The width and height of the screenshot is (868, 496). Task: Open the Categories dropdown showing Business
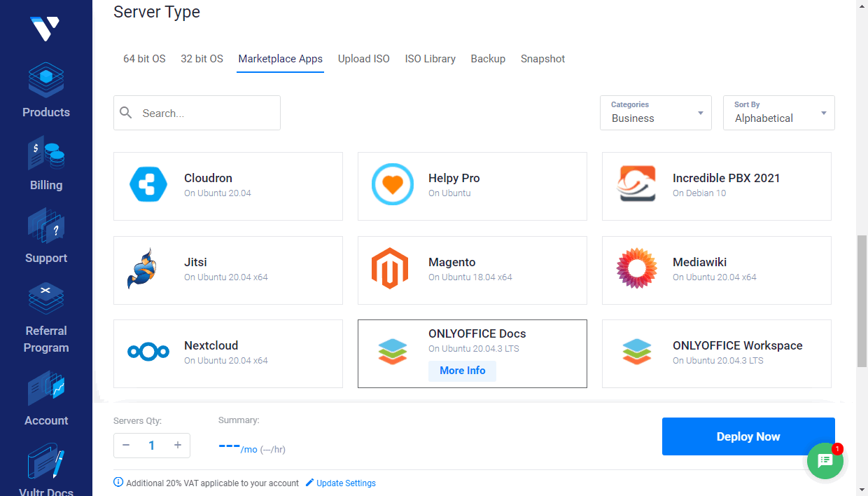point(655,113)
